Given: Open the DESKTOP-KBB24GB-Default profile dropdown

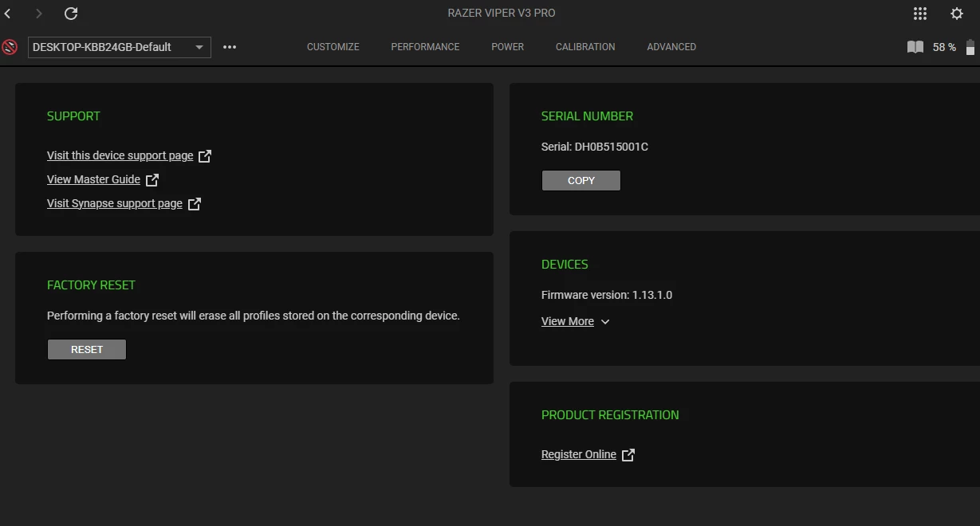Looking at the screenshot, I should point(120,47).
